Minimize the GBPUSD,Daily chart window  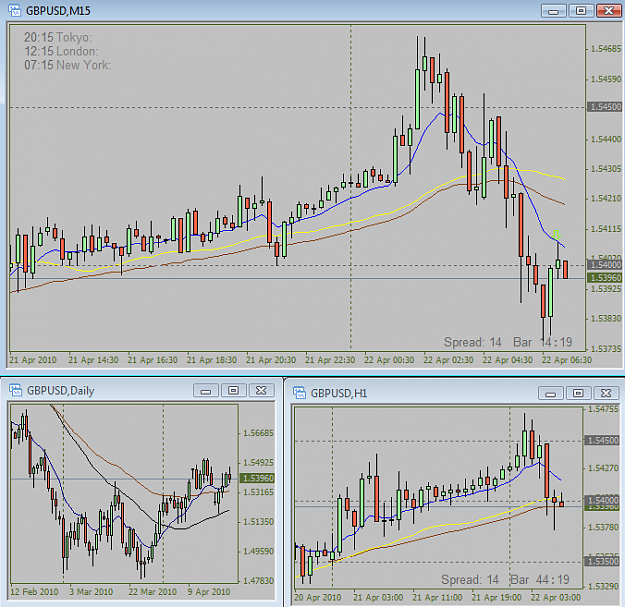click(206, 391)
